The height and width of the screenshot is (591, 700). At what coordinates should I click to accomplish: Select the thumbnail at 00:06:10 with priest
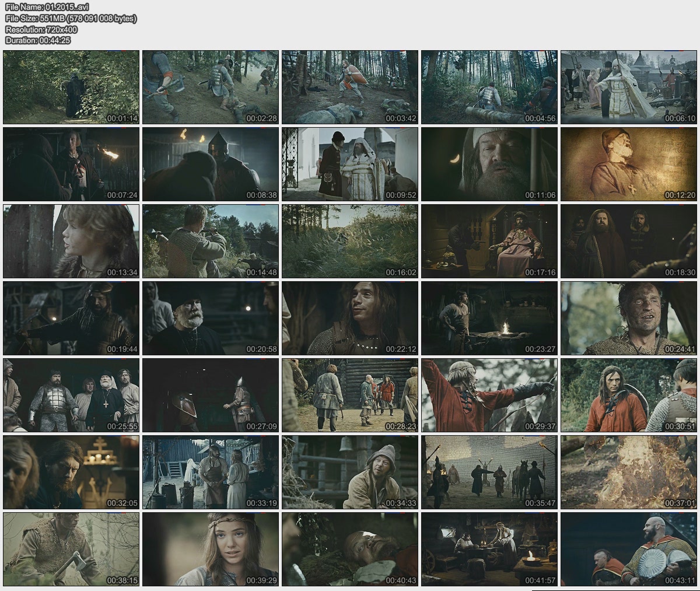(629, 87)
